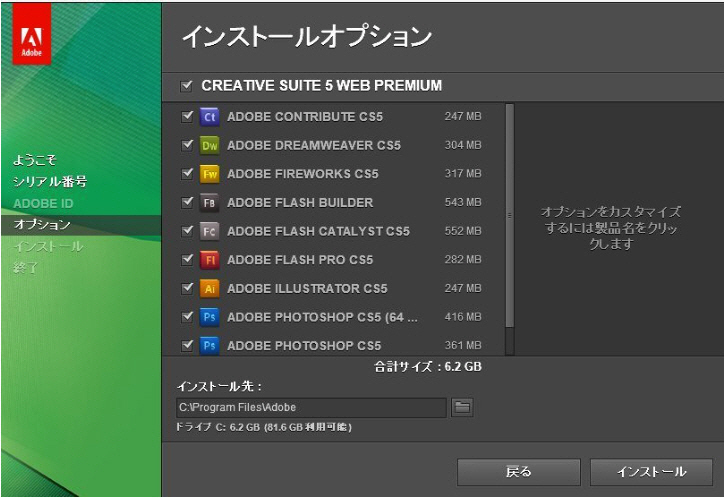Go to the ようこそ step
725x498 pixels.
pos(35,160)
